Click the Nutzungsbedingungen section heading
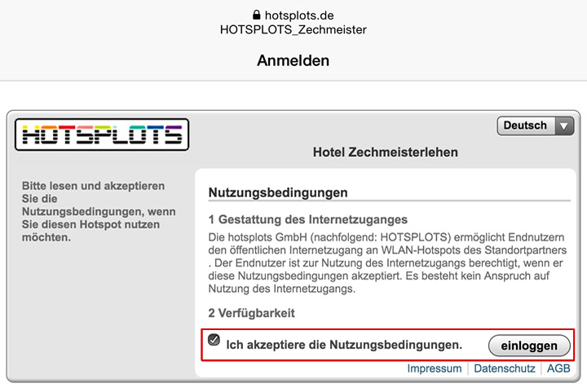Image resolution: width=587 pixels, height=392 pixels. pyautogui.click(x=278, y=192)
